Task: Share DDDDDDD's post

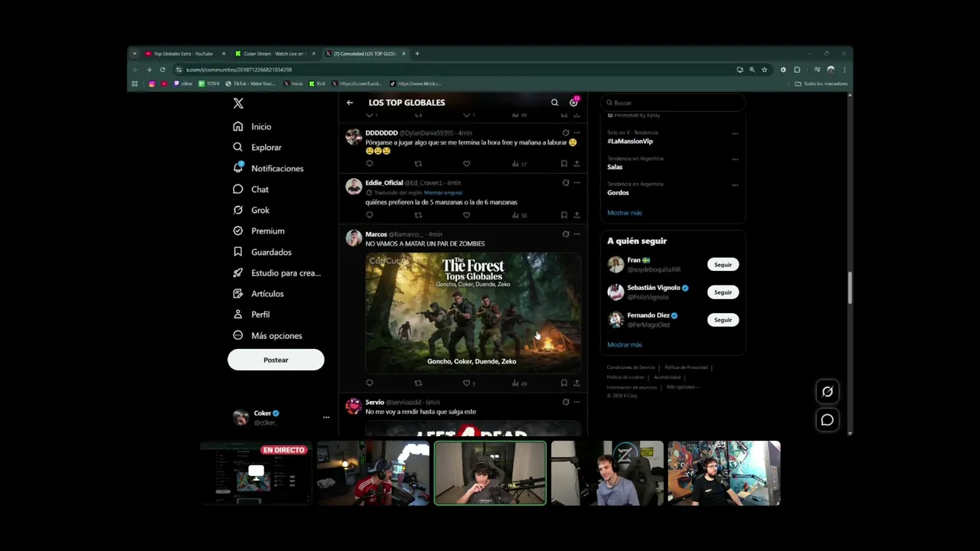Action: tap(577, 164)
